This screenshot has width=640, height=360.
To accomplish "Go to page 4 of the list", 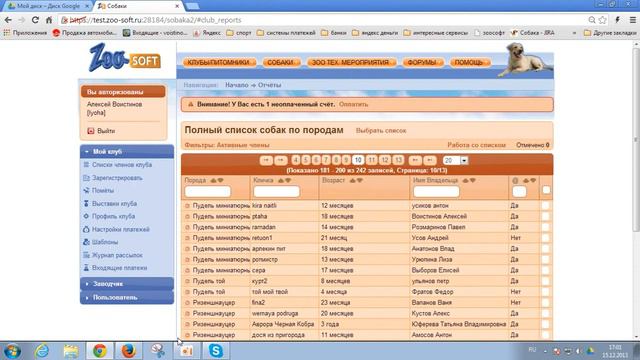I will pyautogui.click(x=296, y=160).
